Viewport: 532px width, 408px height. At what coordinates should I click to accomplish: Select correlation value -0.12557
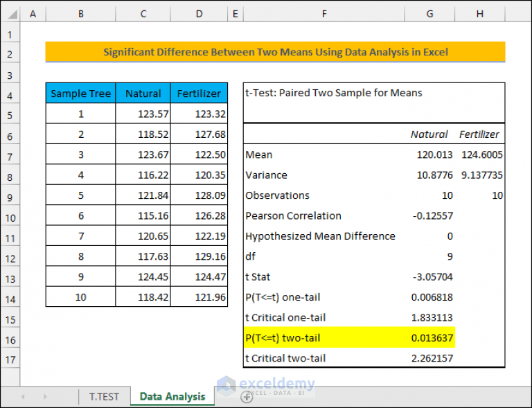429,215
